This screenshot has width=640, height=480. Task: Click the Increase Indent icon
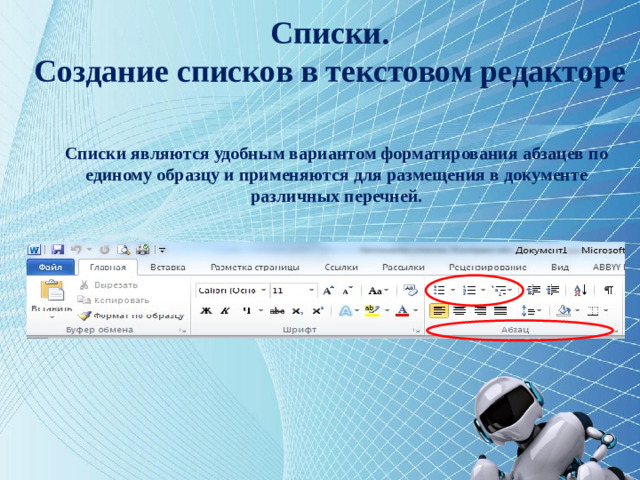tap(553, 290)
